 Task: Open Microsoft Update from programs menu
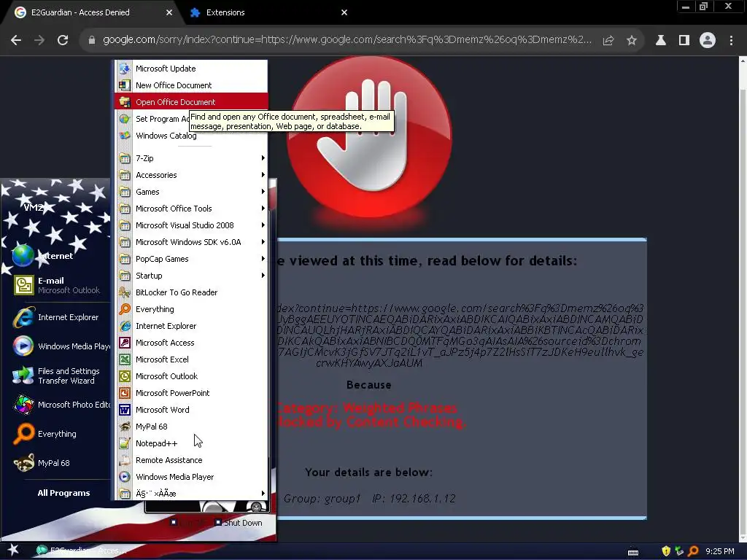pyautogui.click(x=190, y=69)
